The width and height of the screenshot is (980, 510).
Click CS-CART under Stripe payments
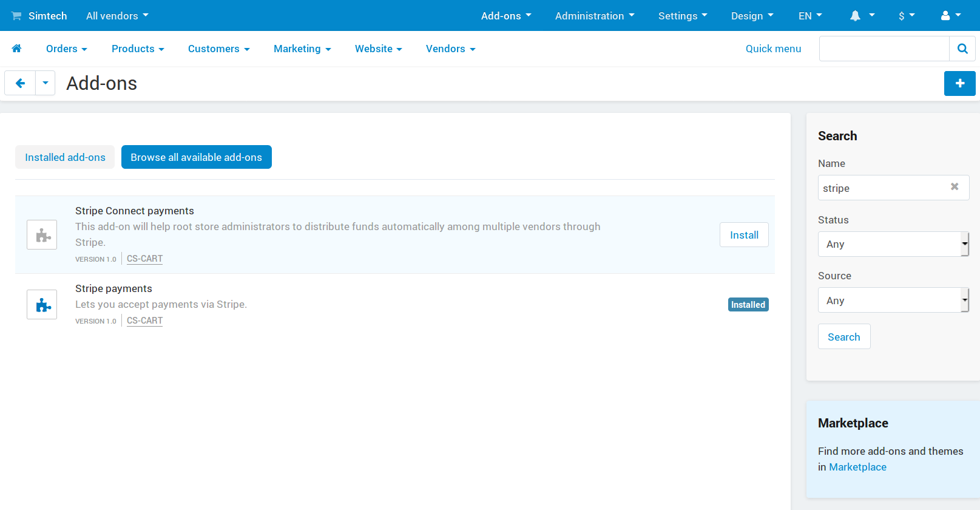click(144, 321)
